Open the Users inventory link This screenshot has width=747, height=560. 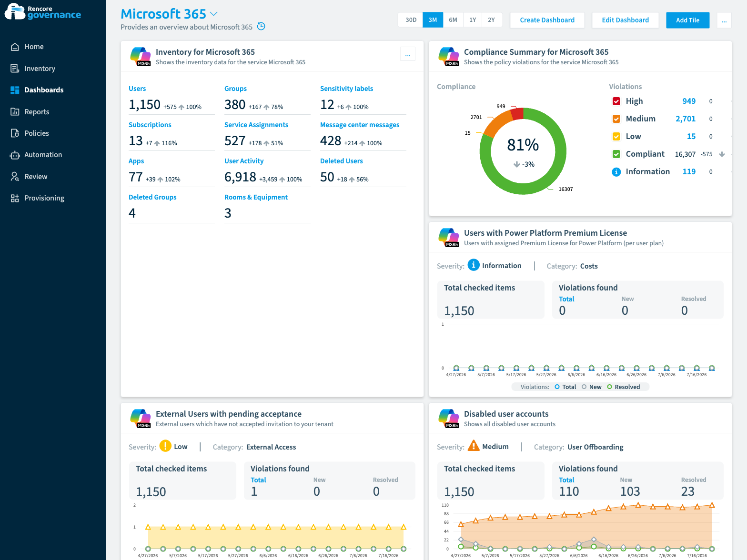pos(137,89)
